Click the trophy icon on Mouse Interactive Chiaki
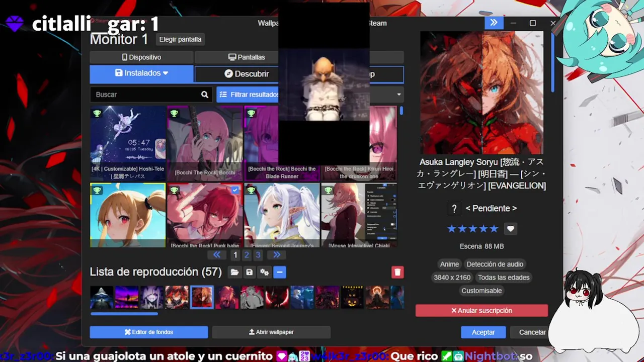This screenshot has width=644, height=362. pos(328,191)
